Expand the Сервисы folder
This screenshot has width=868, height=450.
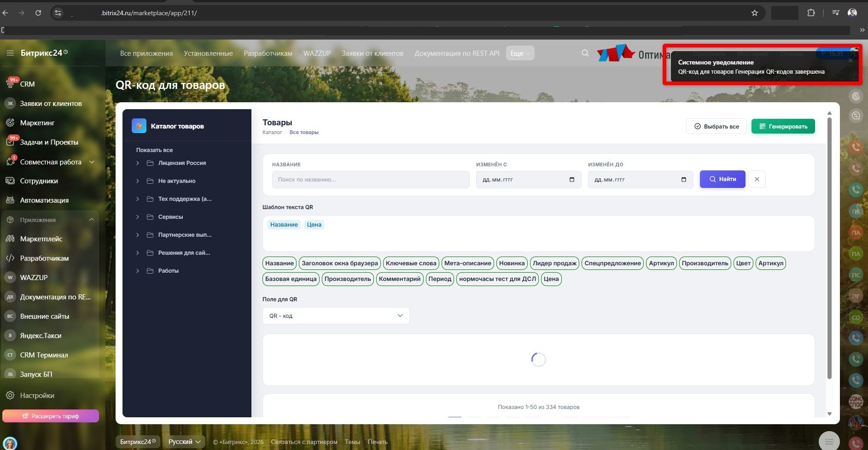click(137, 217)
